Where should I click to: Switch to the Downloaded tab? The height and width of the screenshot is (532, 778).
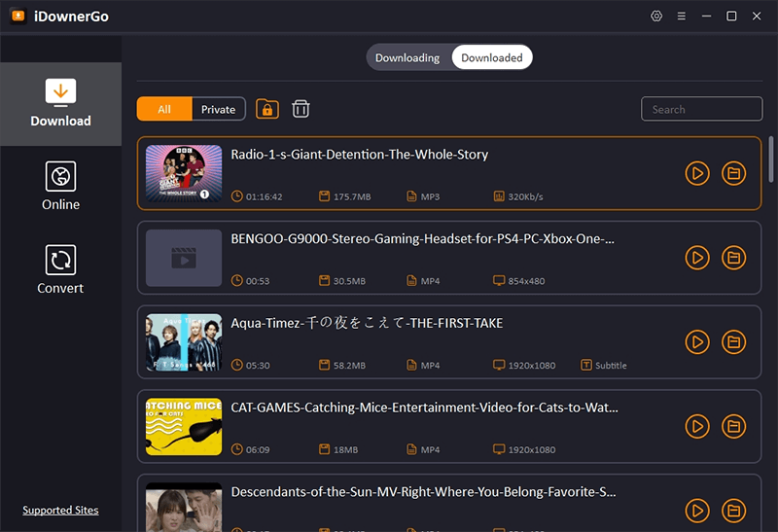pos(492,57)
